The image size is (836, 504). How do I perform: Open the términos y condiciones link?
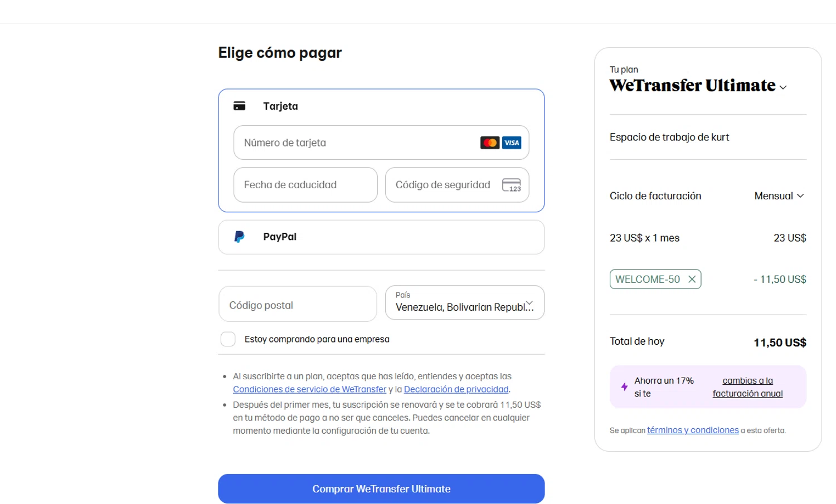(x=693, y=430)
